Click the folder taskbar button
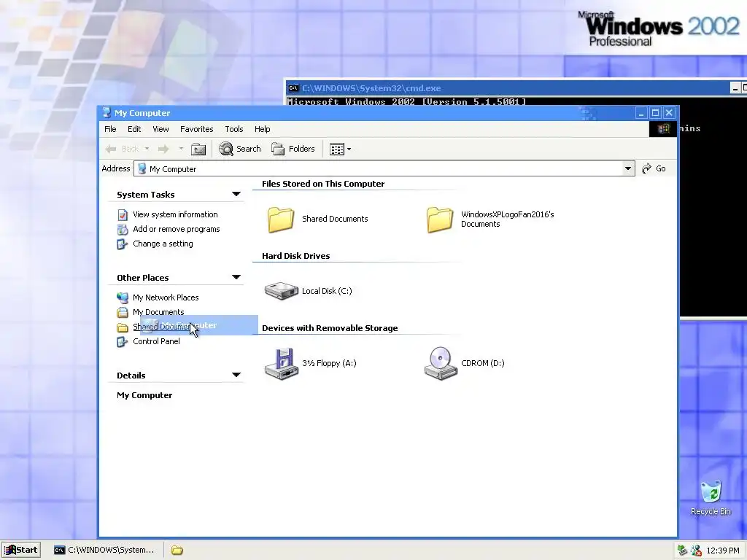Screen dimensions: 747x560 177,551
